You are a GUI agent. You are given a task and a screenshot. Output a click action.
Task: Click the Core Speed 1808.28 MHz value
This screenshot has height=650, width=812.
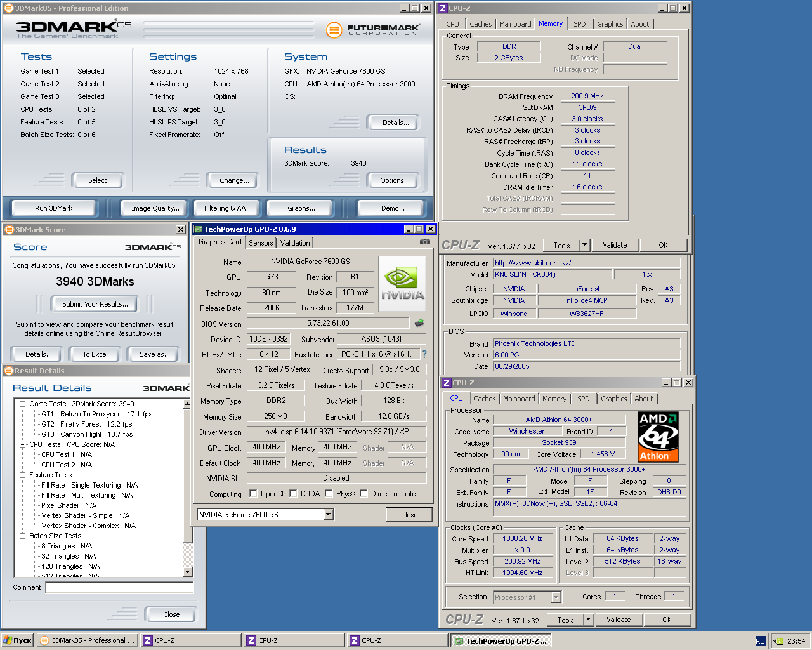coord(523,538)
